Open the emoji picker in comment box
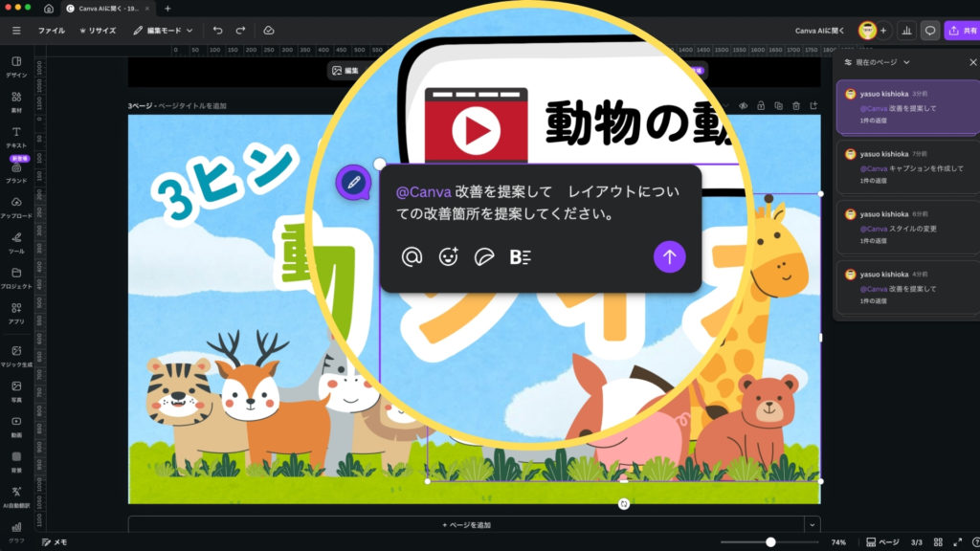 (448, 256)
